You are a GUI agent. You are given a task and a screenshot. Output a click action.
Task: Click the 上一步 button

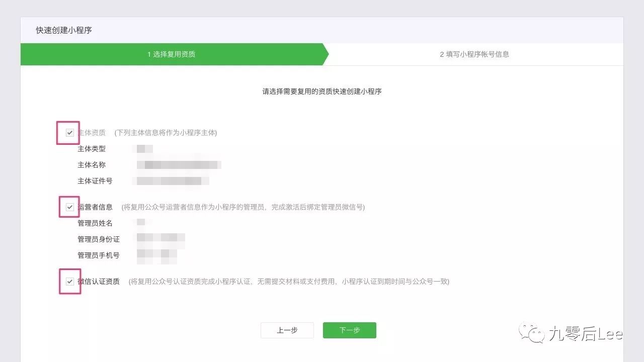pyautogui.click(x=287, y=330)
